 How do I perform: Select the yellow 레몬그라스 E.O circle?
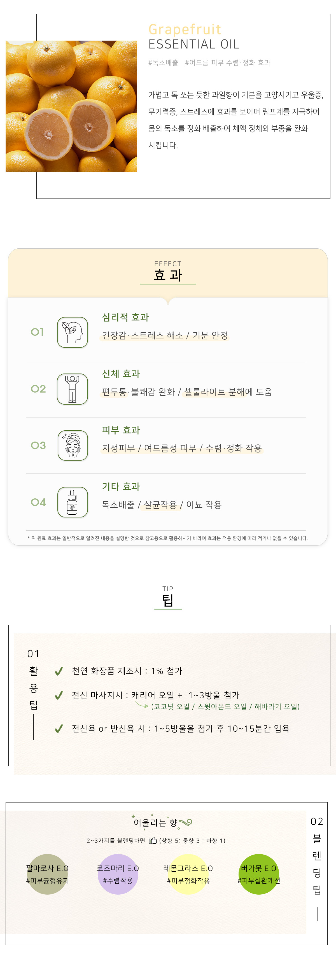click(188, 874)
